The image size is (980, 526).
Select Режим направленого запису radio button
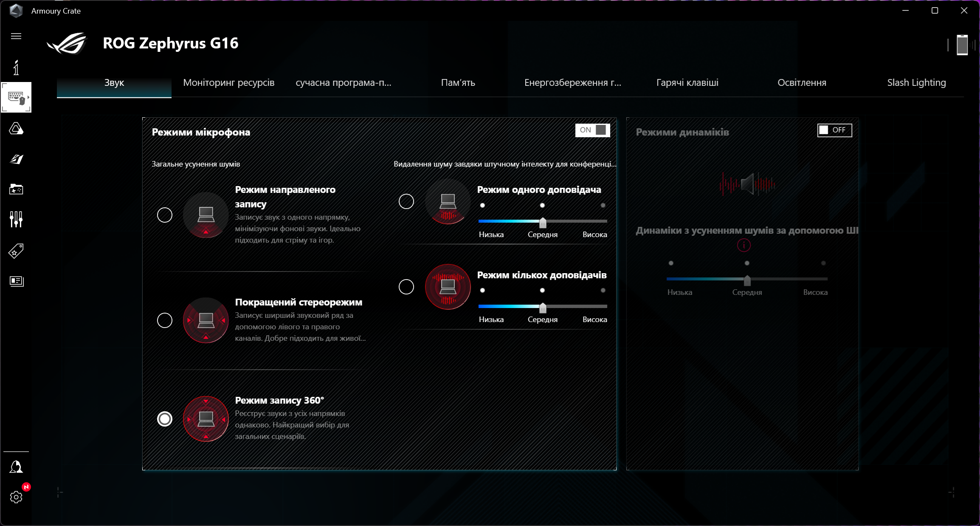point(165,215)
